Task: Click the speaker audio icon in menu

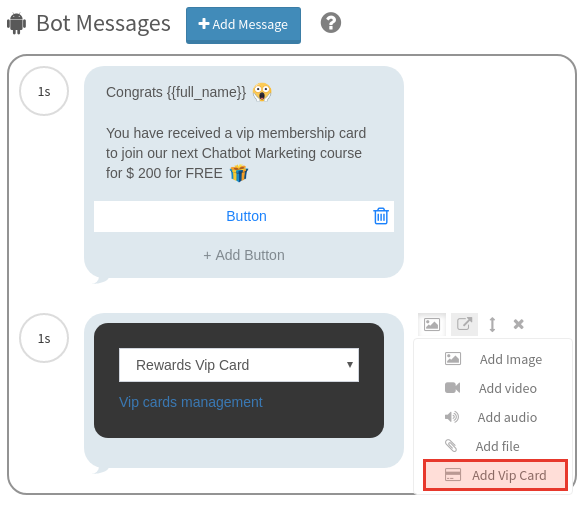Action: click(452, 417)
